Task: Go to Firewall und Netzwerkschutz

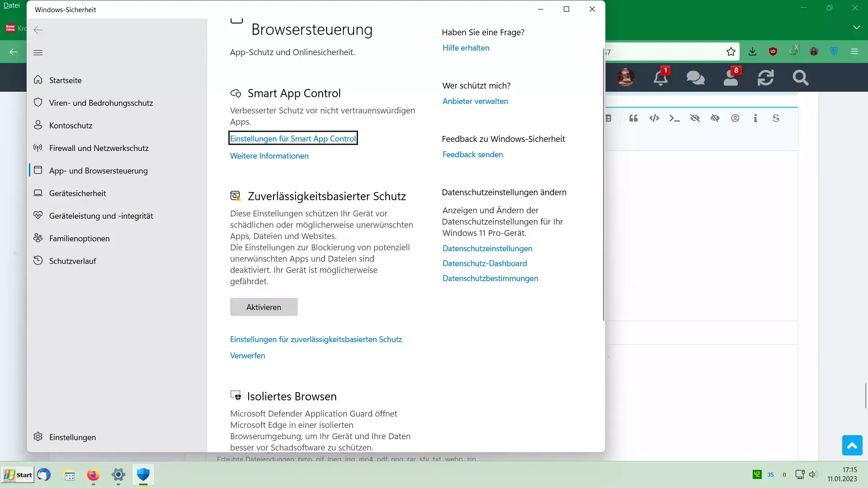Action: (x=99, y=148)
